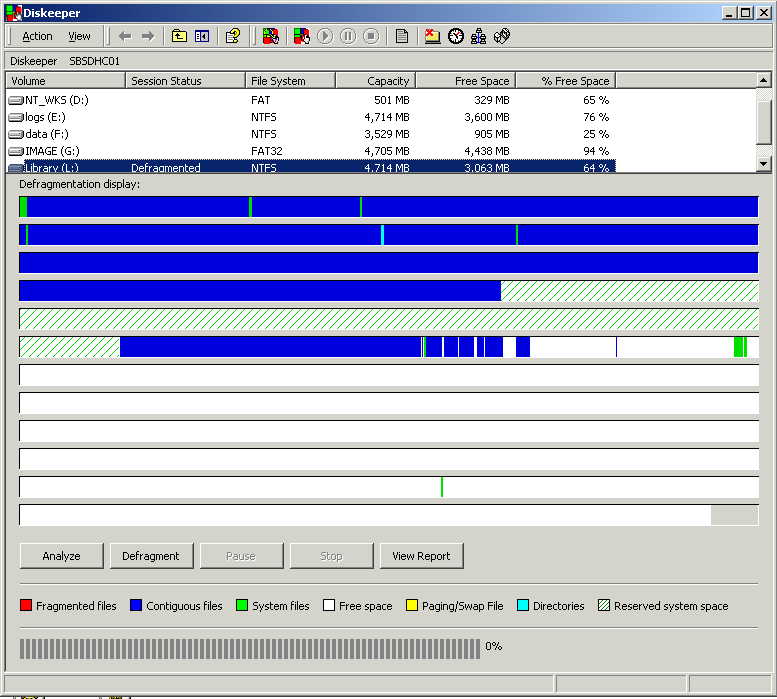The height and width of the screenshot is (699, 777).
Task: Click the volume list scrollbar thumb
Action: [x=764, y=122]
